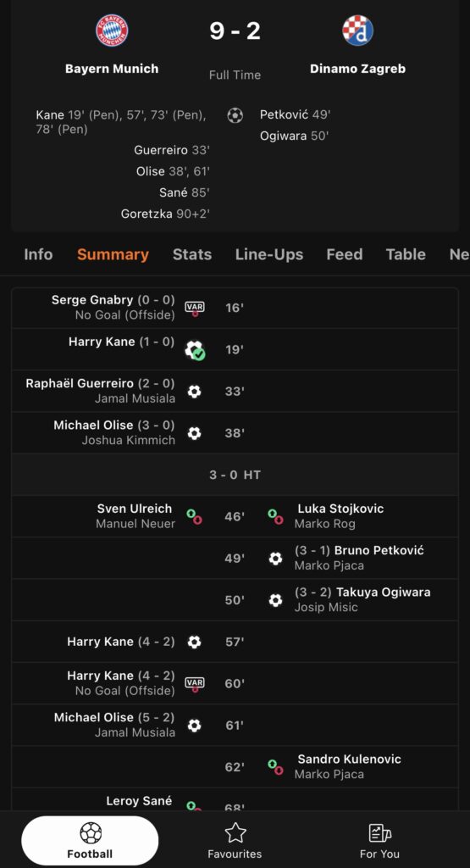The width and height of the screenshot is (470, 868).
Task: Switch to the Stats tab
Action: pyautogui.click(x=192, y=254)
